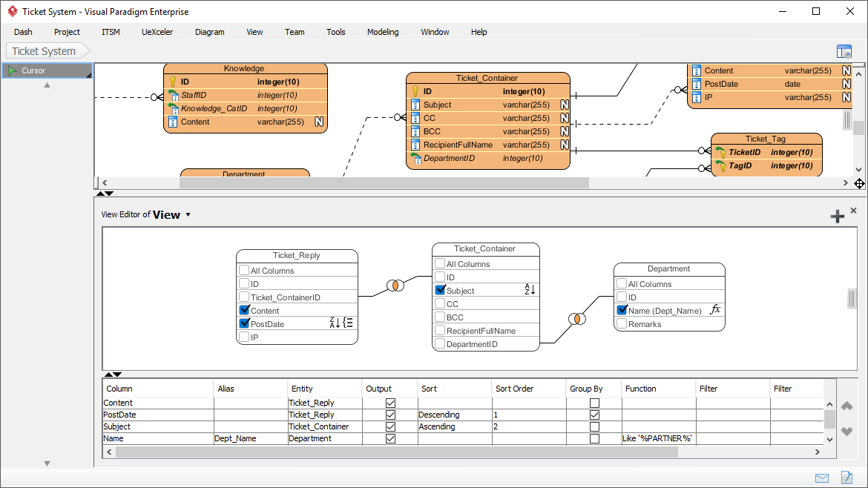Image resolution: width=868 pixels, height=488 pixels.
Task: Click the move row down arrow
Action: coord(846,432)
